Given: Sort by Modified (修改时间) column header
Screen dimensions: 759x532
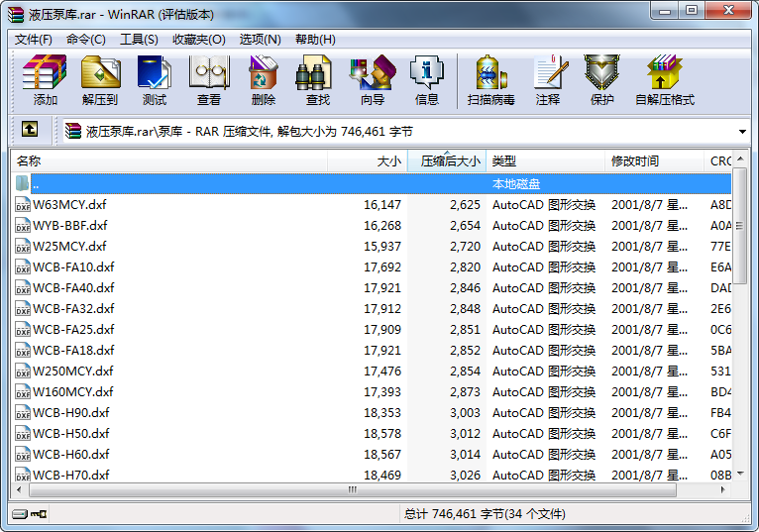Looking at the screenshot, I should pyautogui.click(x=654, y=161).
